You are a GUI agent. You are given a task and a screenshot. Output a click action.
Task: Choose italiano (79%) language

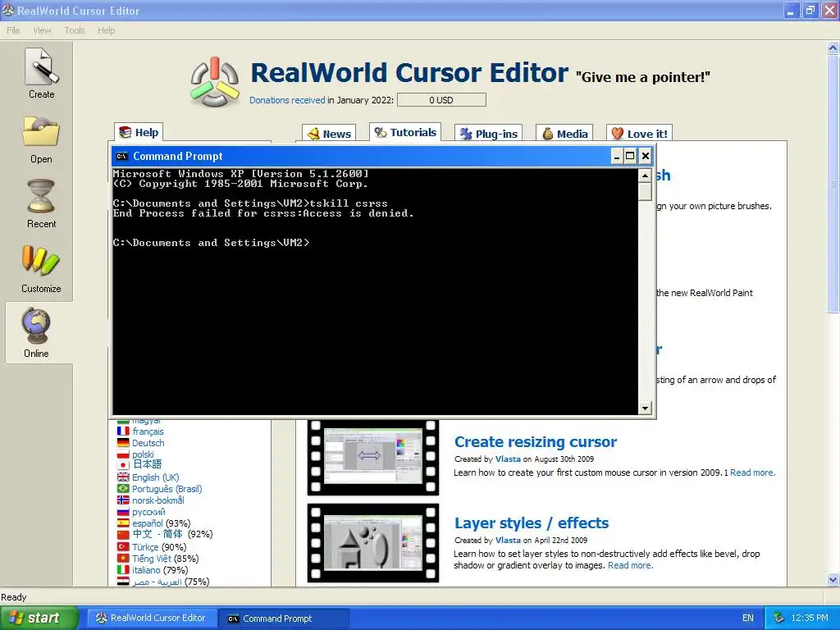(x=160, y=570)
